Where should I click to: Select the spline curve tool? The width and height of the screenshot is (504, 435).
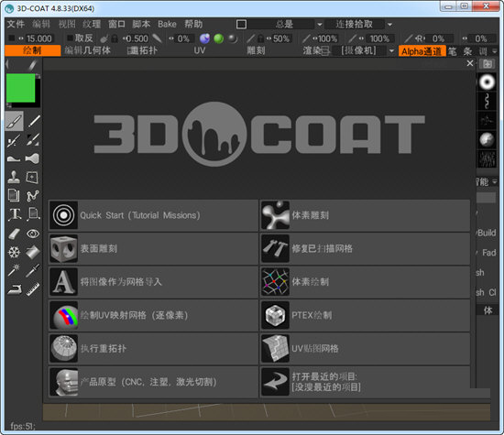[x=33, y=196]
